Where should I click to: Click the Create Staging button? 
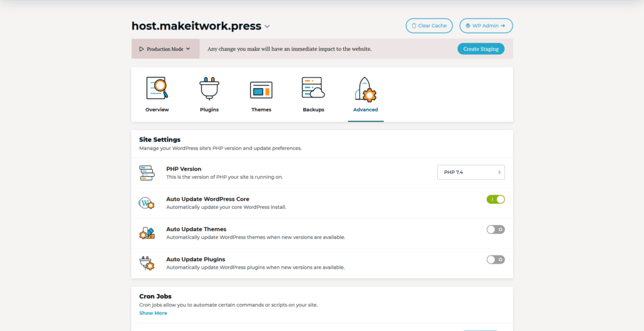tap(481, 49)
